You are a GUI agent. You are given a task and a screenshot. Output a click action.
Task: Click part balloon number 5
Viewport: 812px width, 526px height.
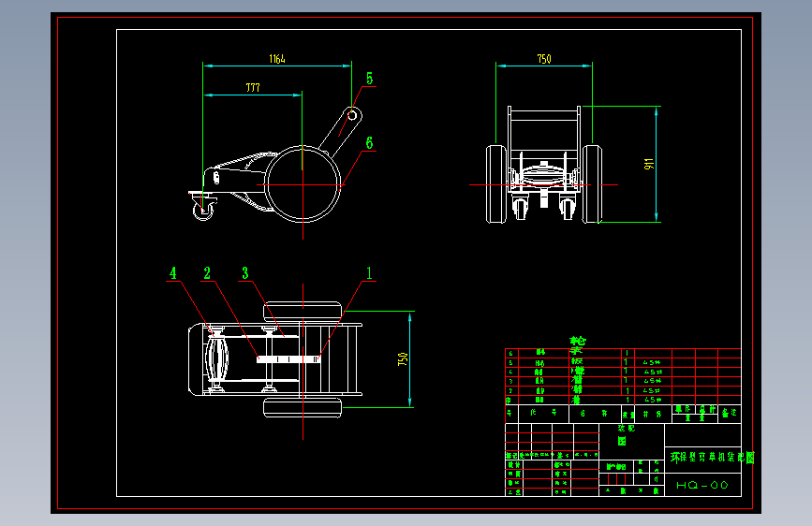point(369,79)
